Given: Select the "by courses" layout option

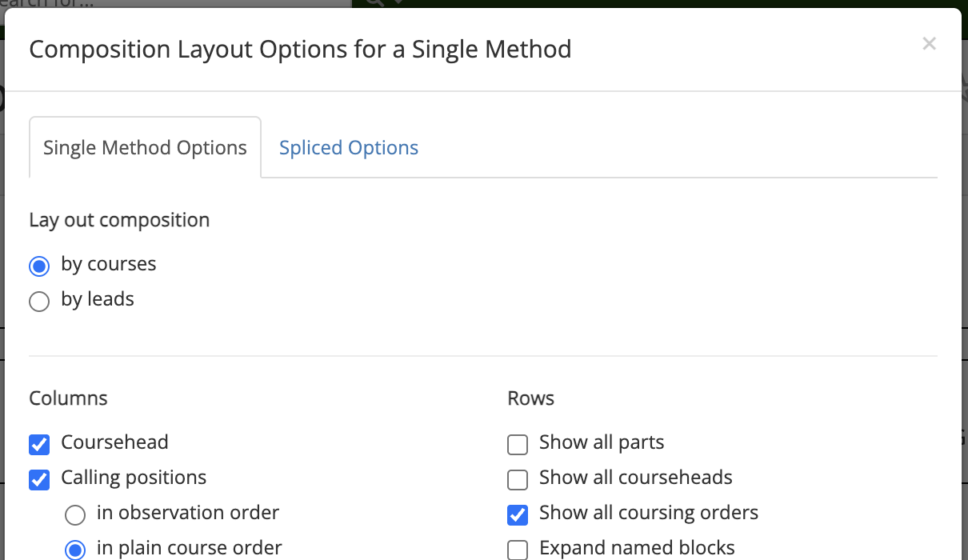Looking at the screenshot, I should 39,266.
